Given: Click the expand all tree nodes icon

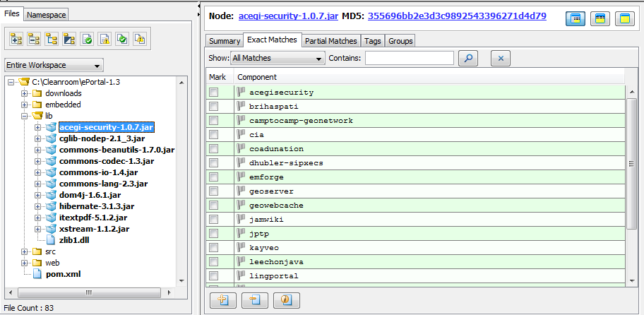Looking at the screenshot, I should click(x=16, y=38).
